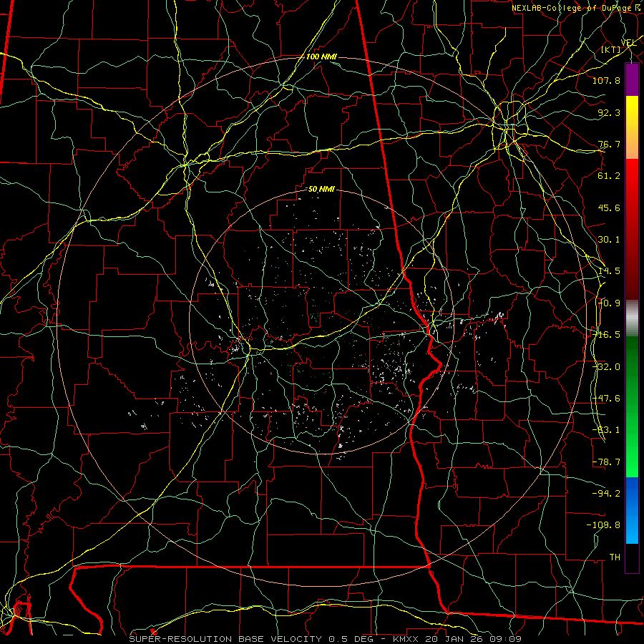
Task: Select the -78.7 scale value
Action: click(606, 462)
